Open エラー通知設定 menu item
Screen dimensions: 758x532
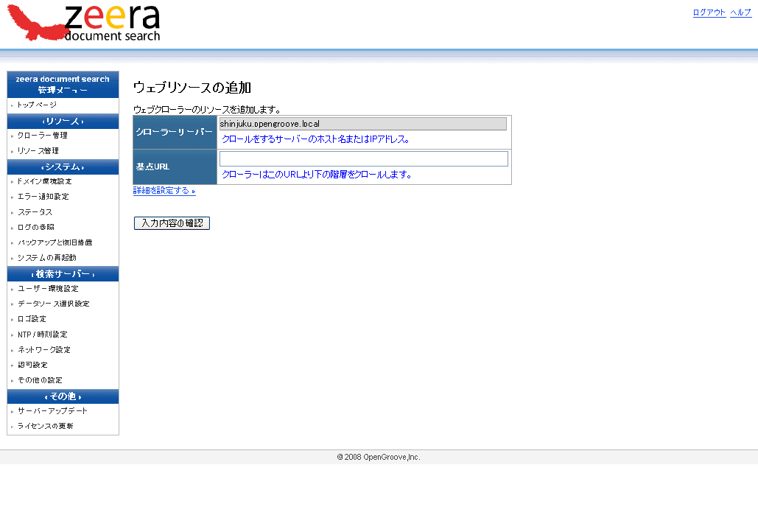[x=43, y=196]
